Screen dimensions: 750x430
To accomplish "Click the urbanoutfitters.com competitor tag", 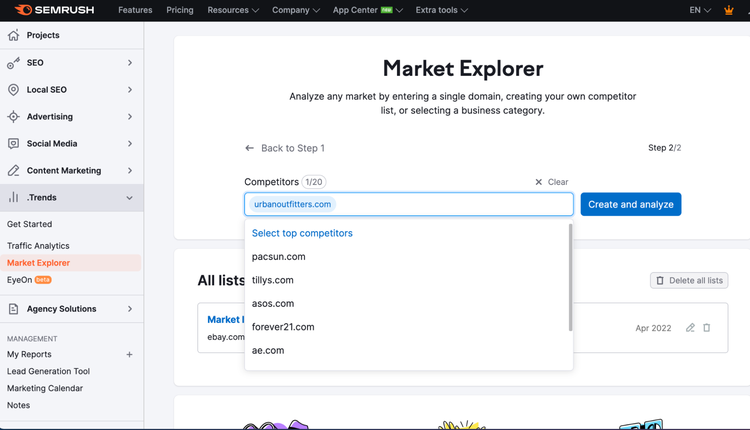I will pos(292,204).
